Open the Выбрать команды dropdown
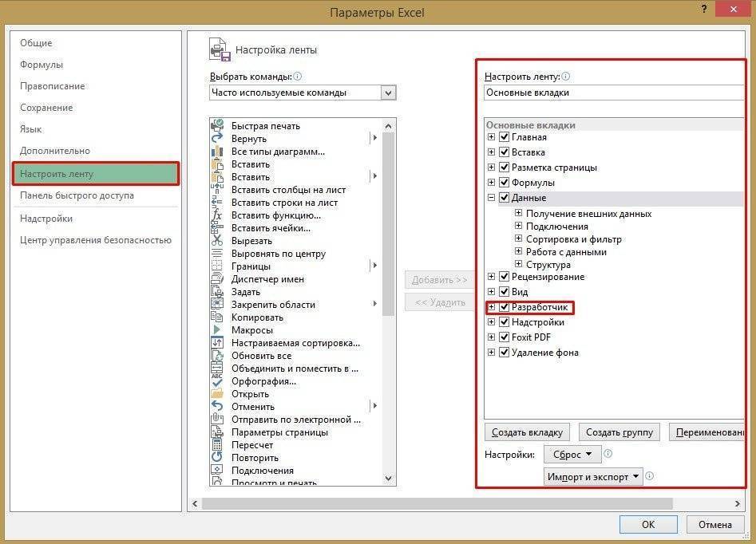This screenshot has width=756, height=544. pos(389,93)
